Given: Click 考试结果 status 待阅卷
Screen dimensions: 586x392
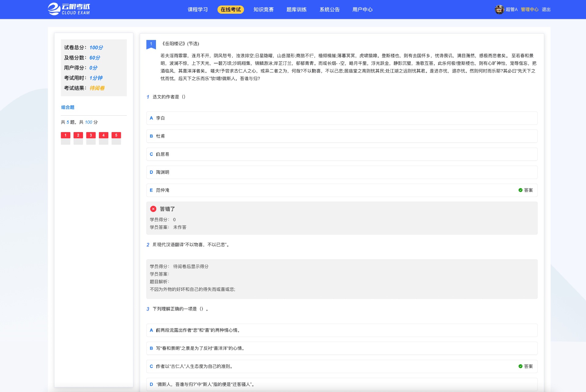Looking at the screenshot, I should 97,88.
